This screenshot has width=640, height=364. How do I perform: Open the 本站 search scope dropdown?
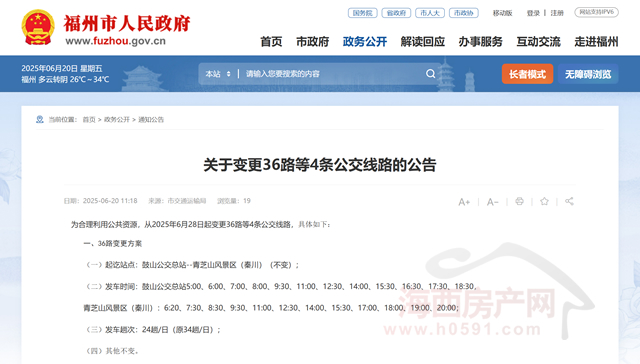[x=218, y=74]
